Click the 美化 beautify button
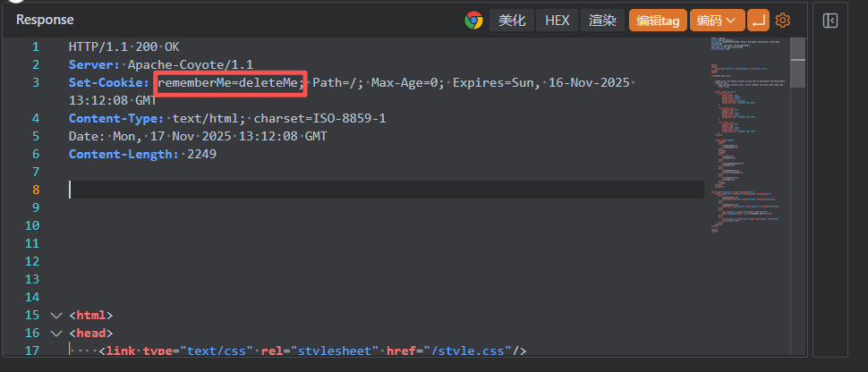The image size is (868, 372). (x=513, y=20)
